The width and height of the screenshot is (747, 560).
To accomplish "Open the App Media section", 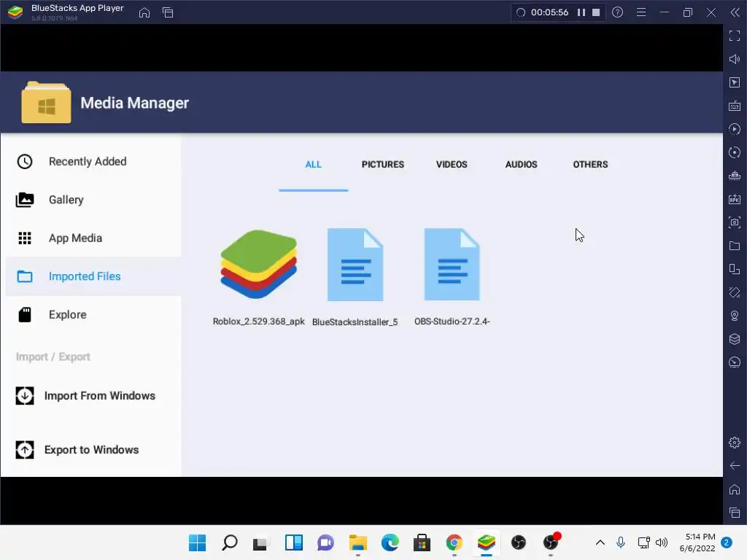I will (x=75, y=238).
